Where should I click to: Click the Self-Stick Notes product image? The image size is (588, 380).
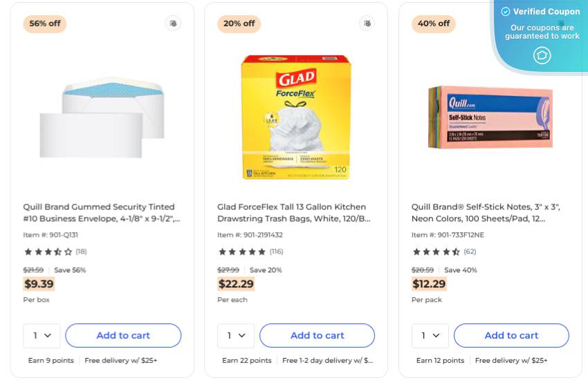point(490,117)
